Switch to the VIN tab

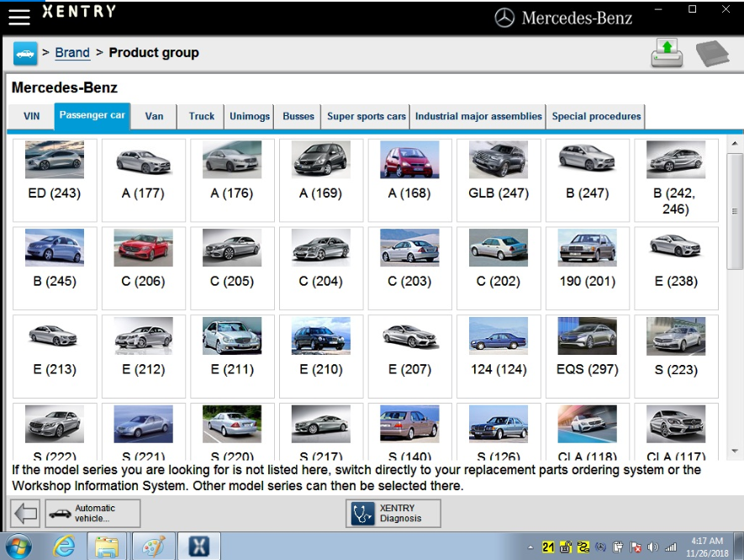(31, 116)
